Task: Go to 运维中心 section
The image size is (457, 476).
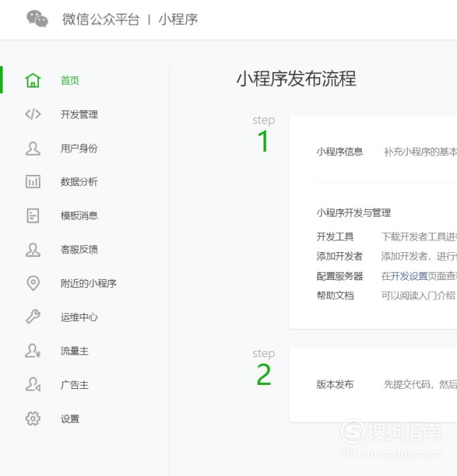Action: click(79, 317)
